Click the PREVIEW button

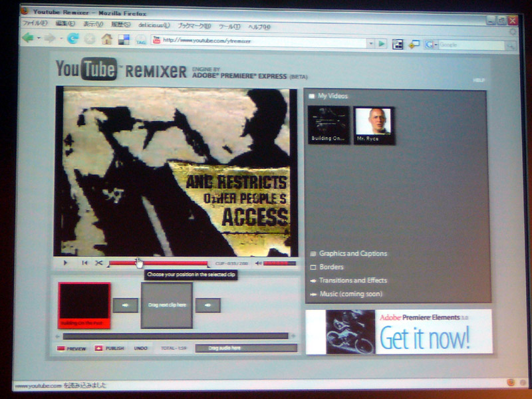click(x=72, y=348)
